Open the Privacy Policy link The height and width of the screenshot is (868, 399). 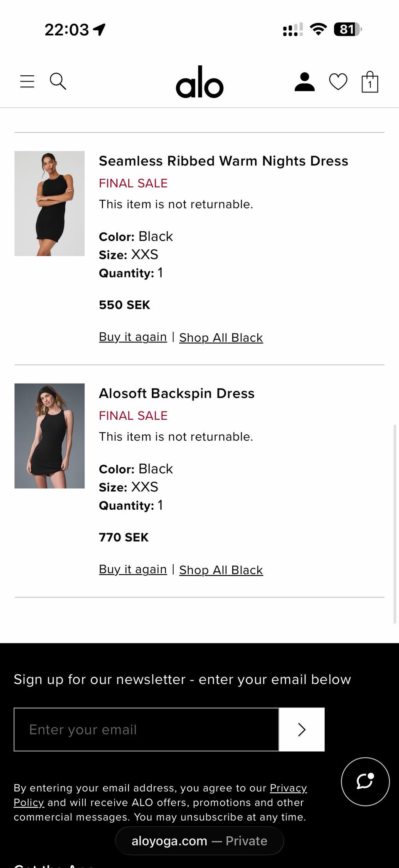[288, 788]
